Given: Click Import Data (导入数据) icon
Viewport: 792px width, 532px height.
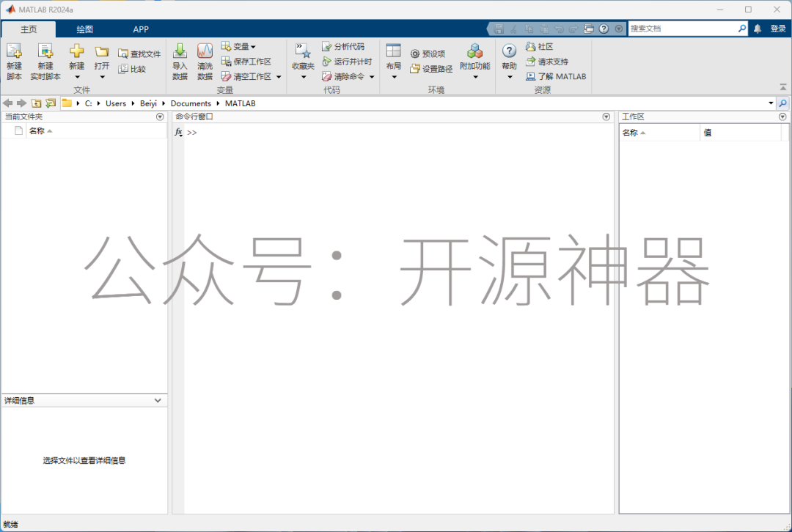Looking at the screenshot, I should tap(180, 51).
